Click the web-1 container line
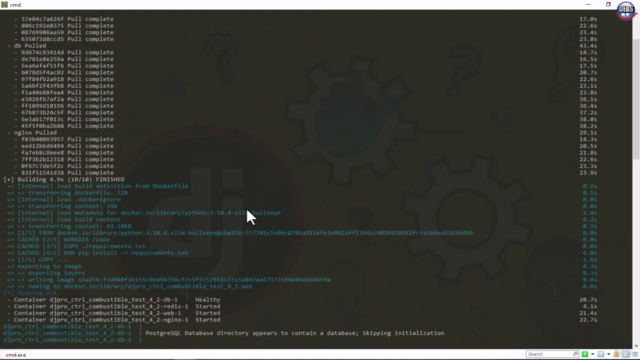 113,313
